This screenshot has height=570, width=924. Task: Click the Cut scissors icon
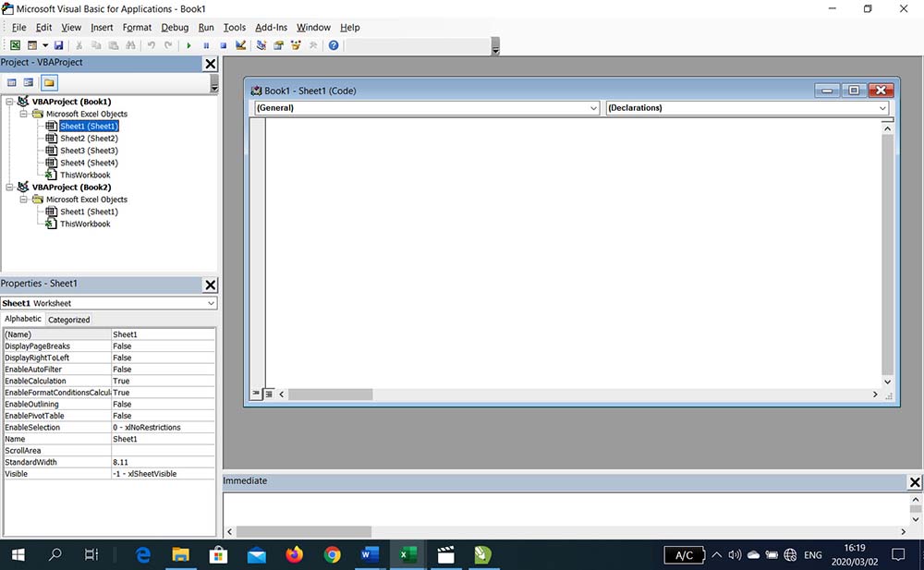79,45
